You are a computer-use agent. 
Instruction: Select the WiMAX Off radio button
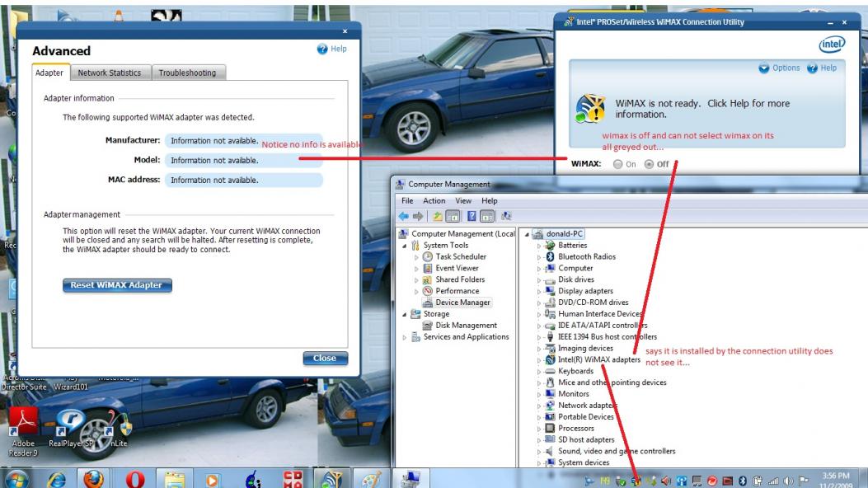click(649, 164)
